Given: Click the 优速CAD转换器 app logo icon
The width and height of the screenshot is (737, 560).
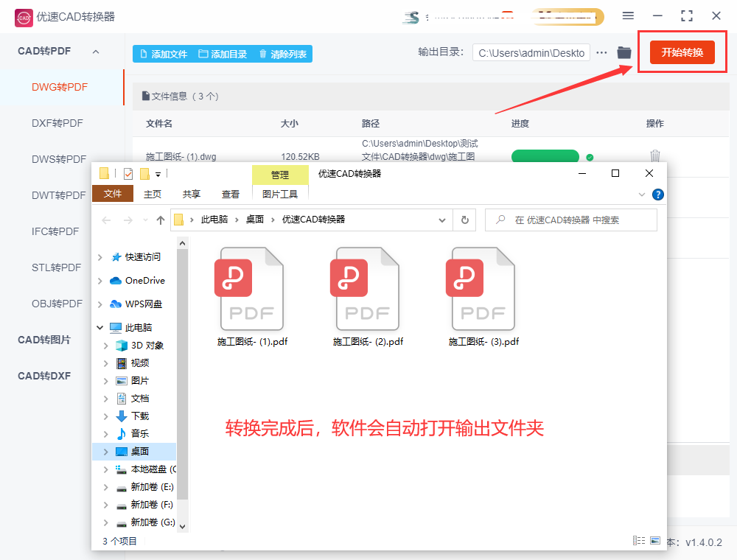Looking at the screenshot, I should [24, 18].
